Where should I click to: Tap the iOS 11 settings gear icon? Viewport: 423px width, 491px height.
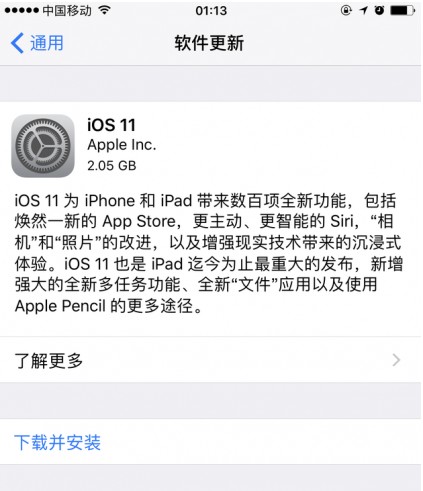(x=43, y=146)
